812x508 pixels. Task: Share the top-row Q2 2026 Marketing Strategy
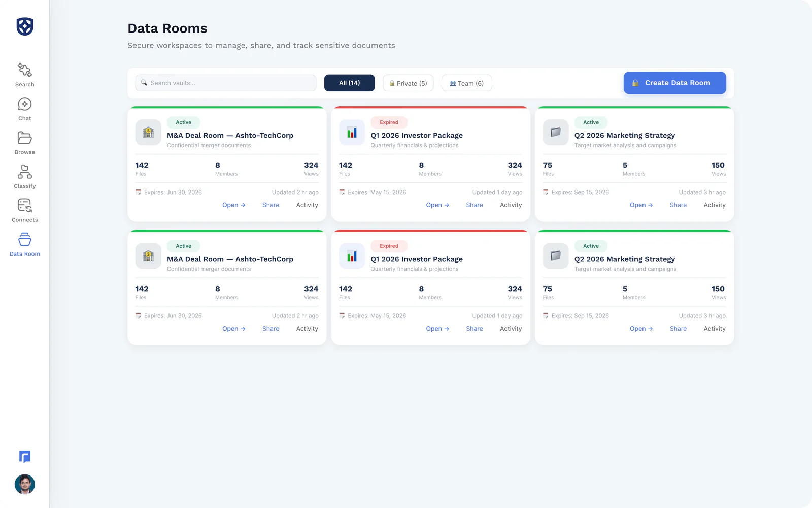tap(679, 205)
